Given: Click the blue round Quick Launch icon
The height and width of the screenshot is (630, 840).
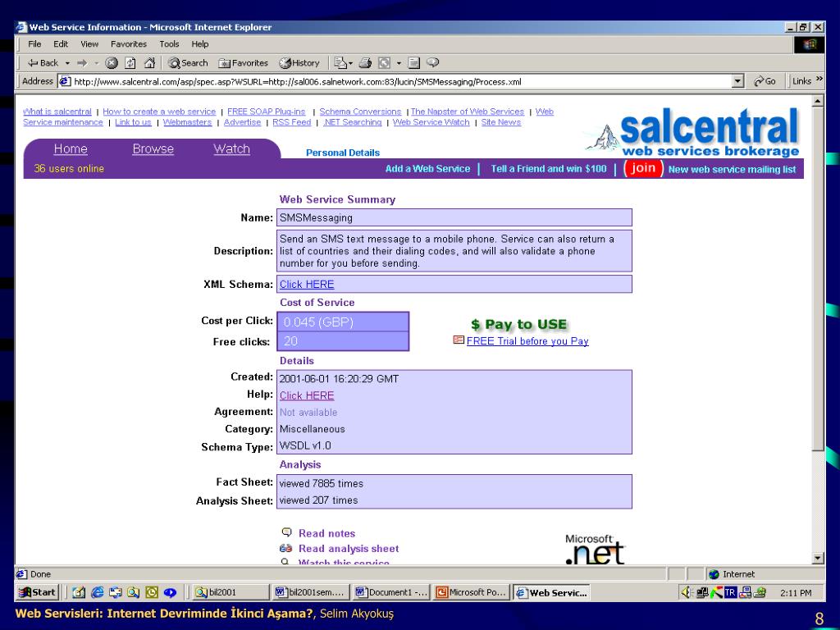Looking at the screenshot, I should (170, 592).
